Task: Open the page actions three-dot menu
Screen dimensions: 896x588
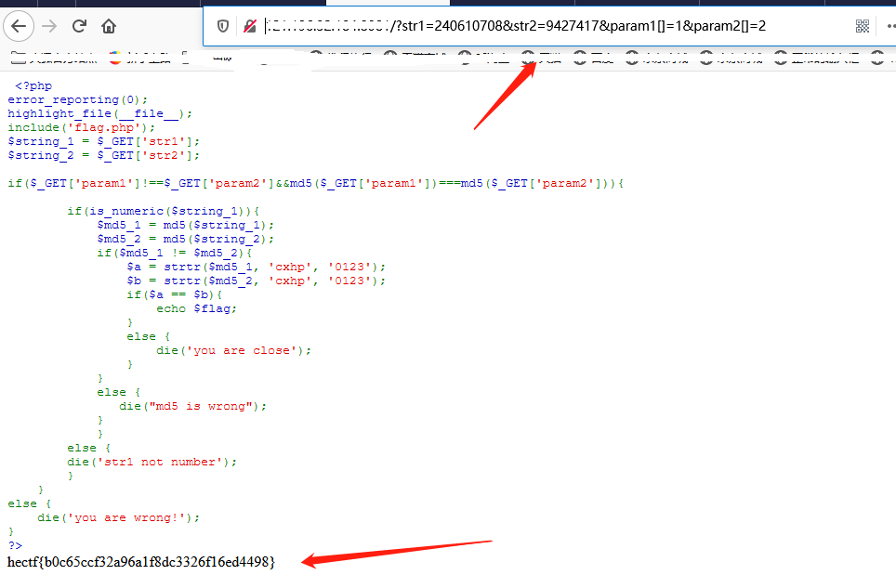Action: coord(890,26)
